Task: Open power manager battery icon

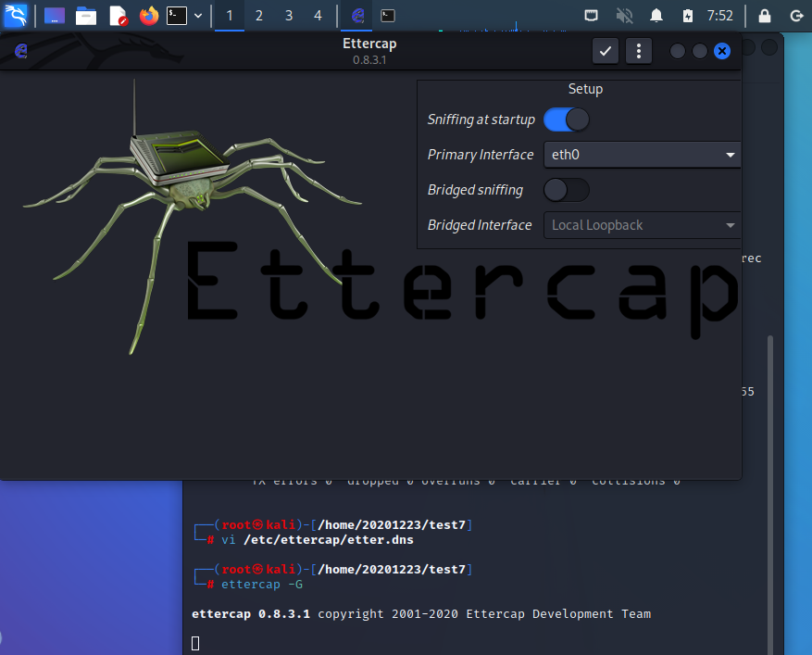Action: point(687,16)
